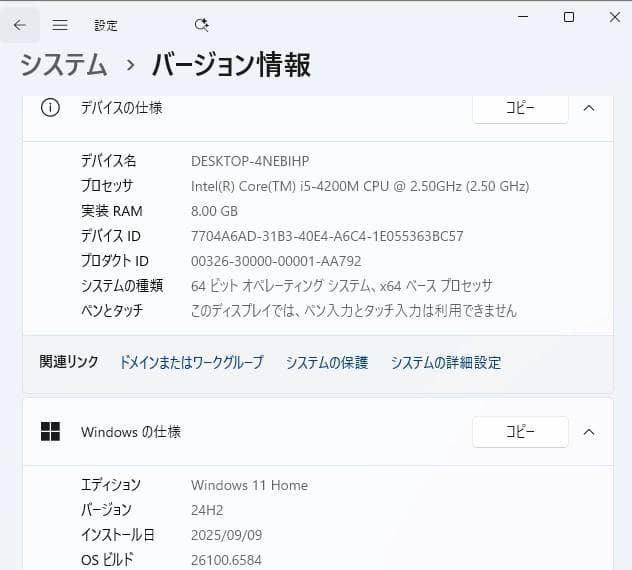Click the ペンとタッチ label
632x570 pixels.
point(112,311)
